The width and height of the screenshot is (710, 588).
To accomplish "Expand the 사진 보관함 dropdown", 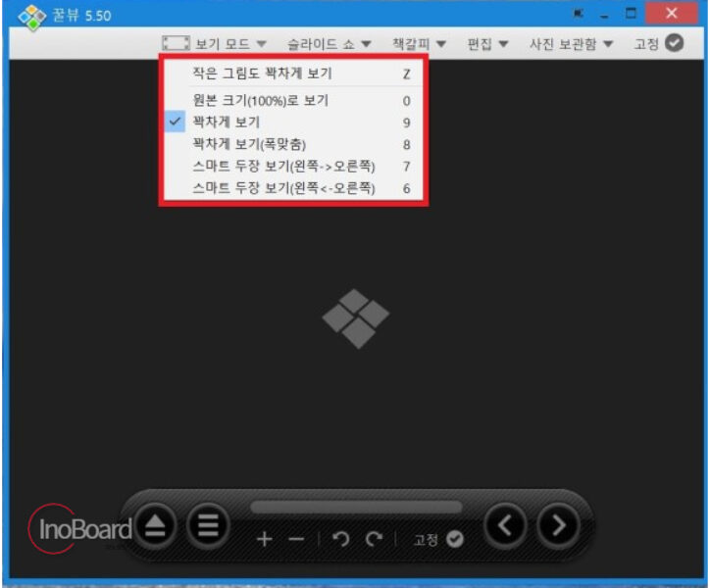I will [x=571, y=44].
